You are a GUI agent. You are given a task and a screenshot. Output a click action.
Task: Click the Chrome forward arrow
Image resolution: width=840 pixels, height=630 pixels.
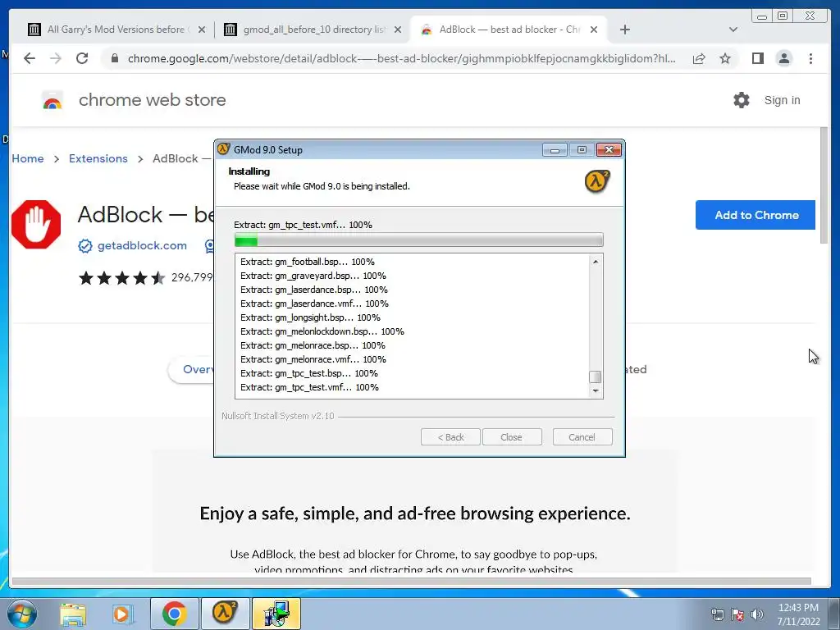[56, 58]
